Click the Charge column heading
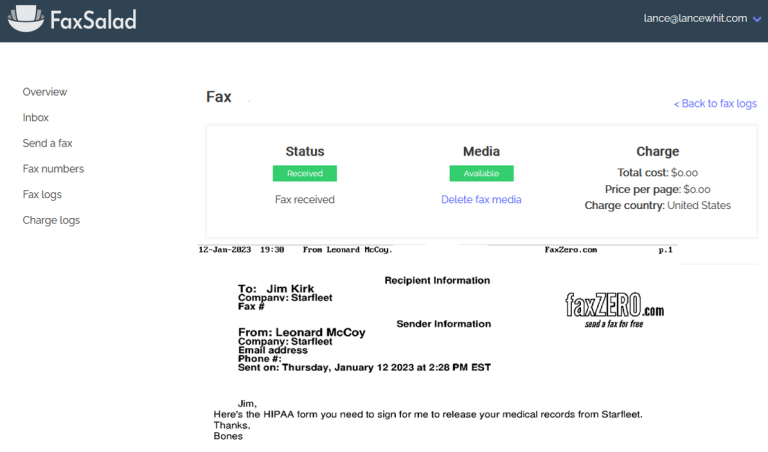768x452 pixels. click(657, 151)
